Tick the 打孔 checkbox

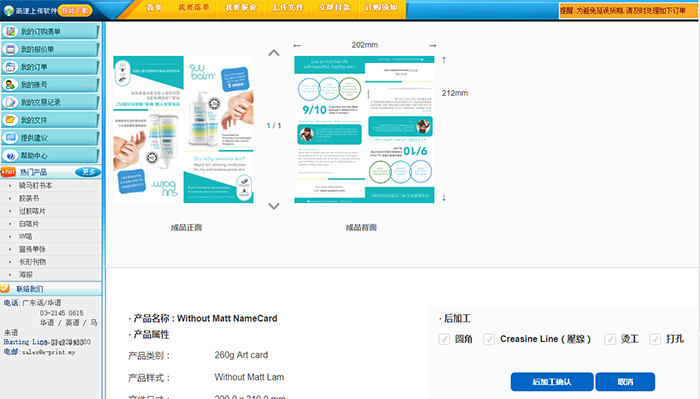pyautogui.click(x=655, y=339)
